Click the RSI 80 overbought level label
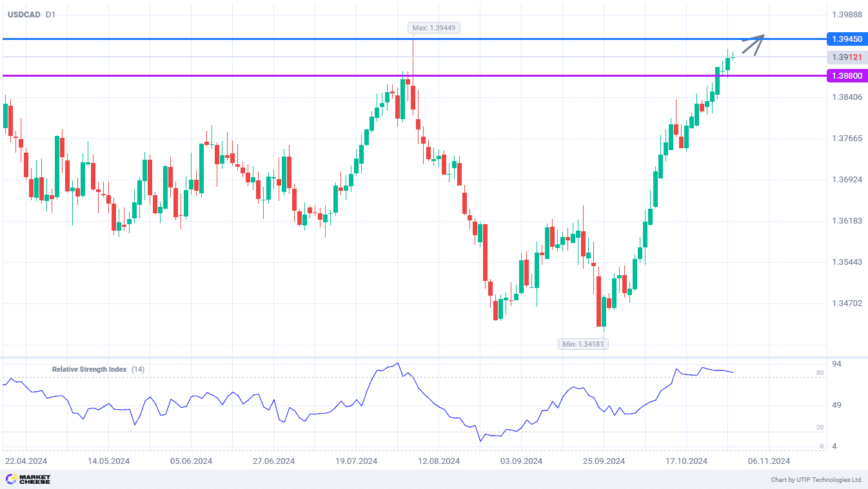The image size is (868, 489). [820, 373]
